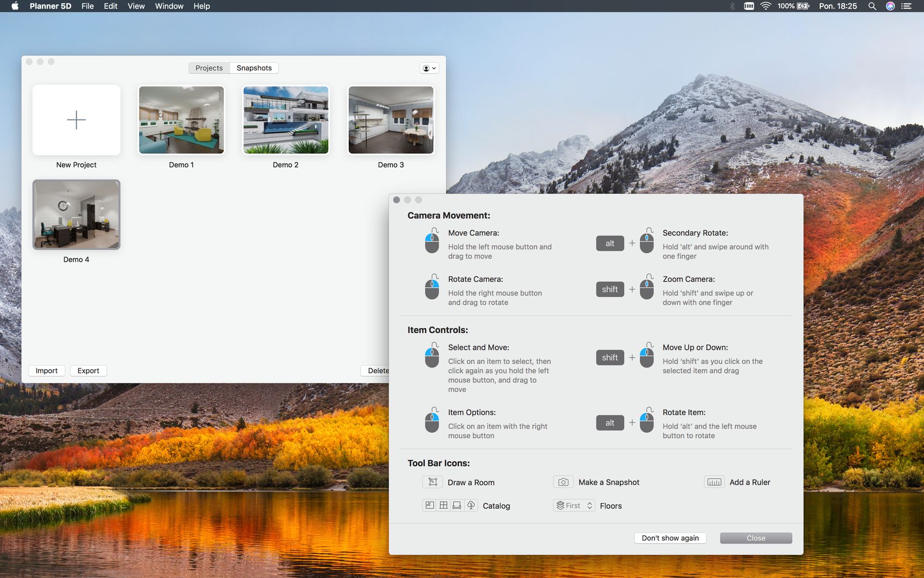Click the alt key icon beside Secondary Rotate

pyautogui.click(x=610, y=243)
